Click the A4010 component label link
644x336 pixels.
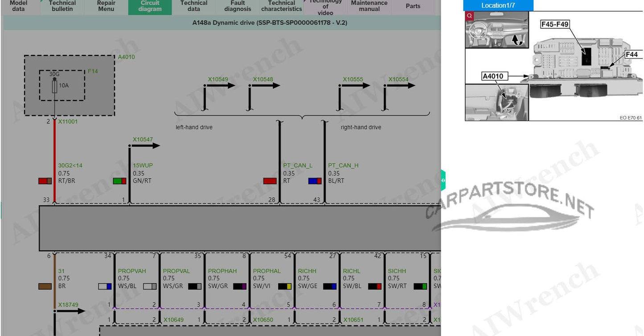126,57
